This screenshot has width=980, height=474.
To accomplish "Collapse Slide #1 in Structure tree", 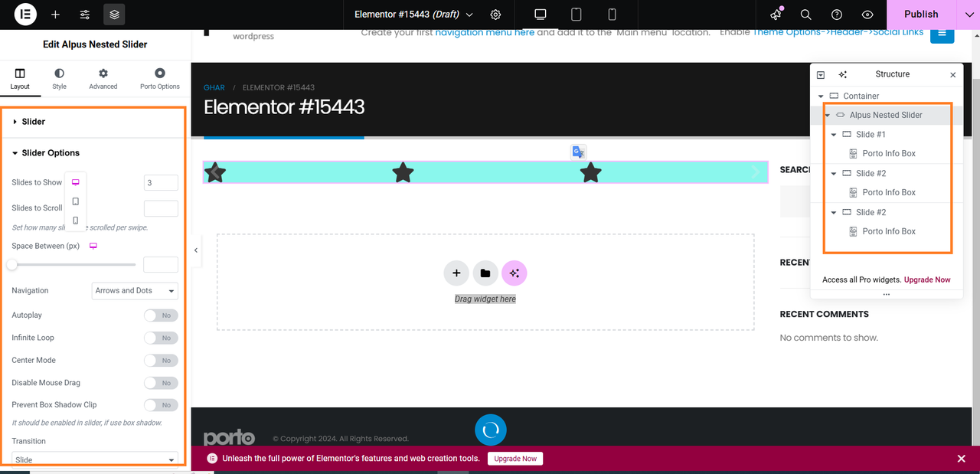I will [834, 135].
